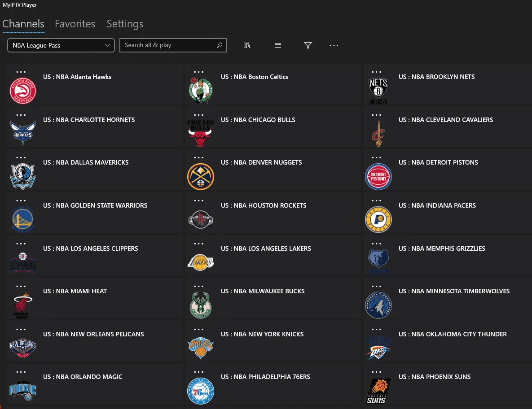Play US : NBA MINNESOTA TIMBERWOLVES title
This screenshot has width=532, height=409.
coord(454,291)
